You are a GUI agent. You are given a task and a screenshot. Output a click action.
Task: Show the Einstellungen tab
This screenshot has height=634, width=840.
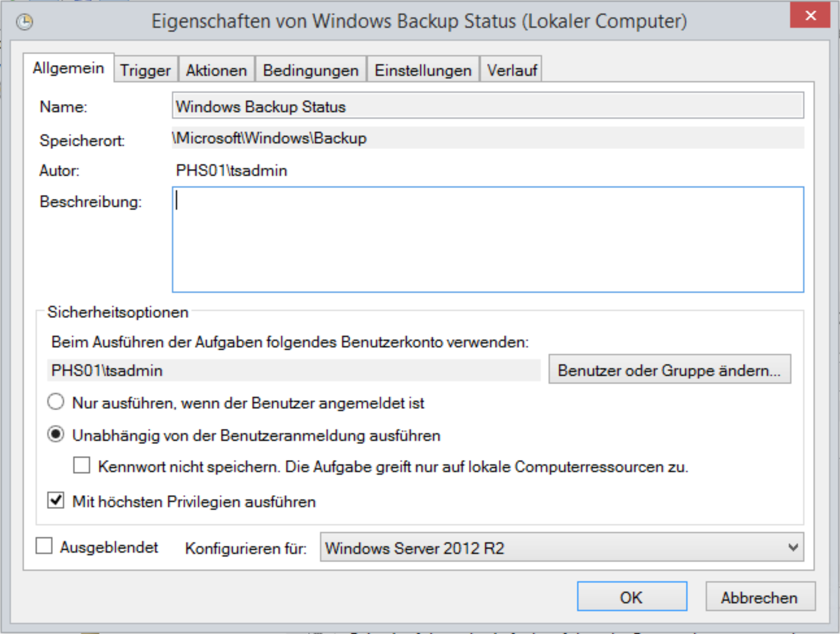[423, 70]
